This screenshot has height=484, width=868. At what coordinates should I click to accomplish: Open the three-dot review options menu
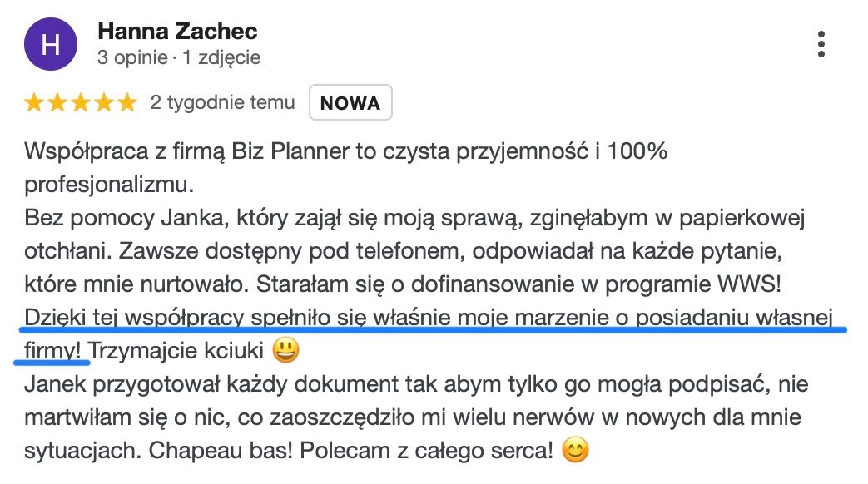click(821, 44)
